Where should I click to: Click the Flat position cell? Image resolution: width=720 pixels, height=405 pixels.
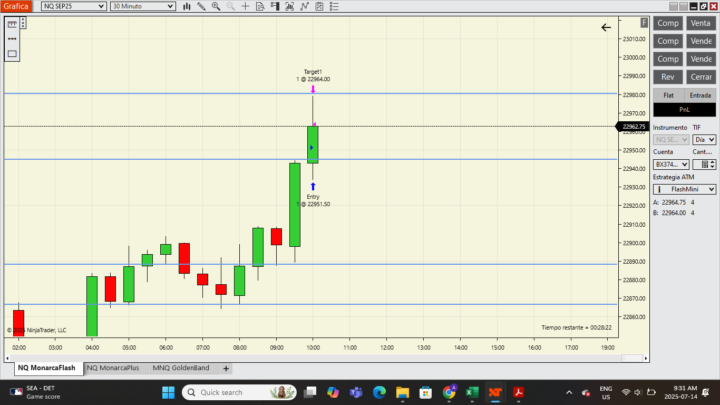point(669,96)
